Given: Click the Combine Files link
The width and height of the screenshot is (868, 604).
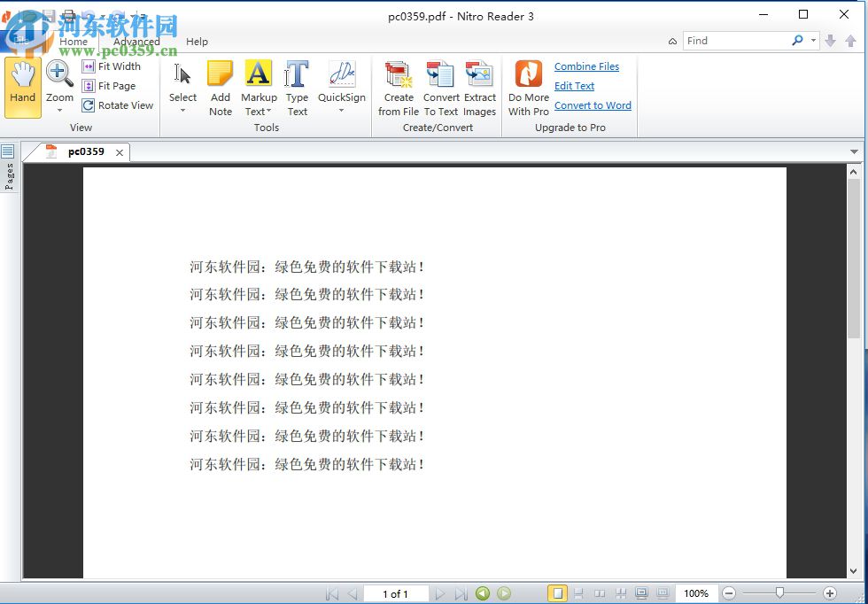Looking at the screenshot, I should (x=586, y=66).
